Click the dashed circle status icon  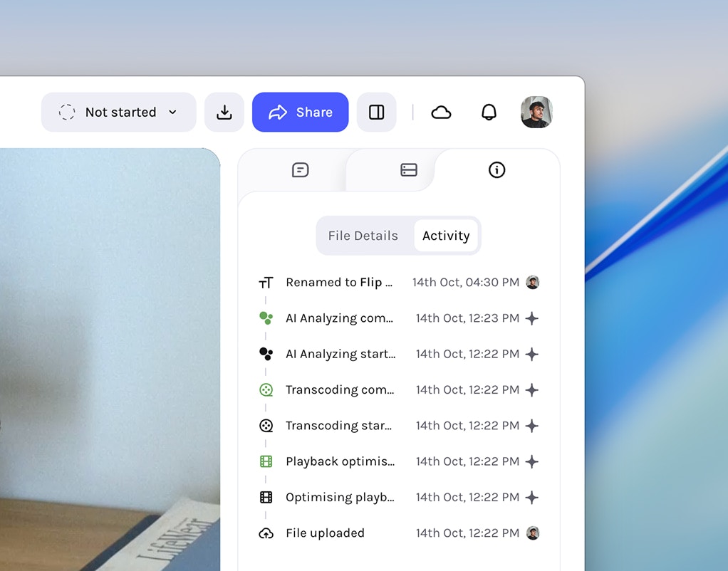(x=67, y=112)
